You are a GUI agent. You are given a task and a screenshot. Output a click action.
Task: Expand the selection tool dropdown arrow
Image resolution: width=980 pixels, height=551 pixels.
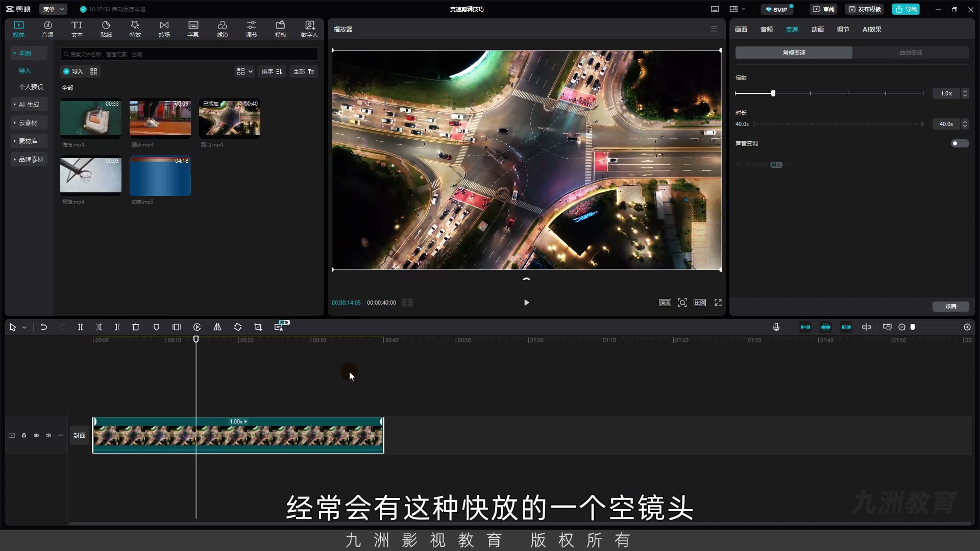tap(24, 328)
